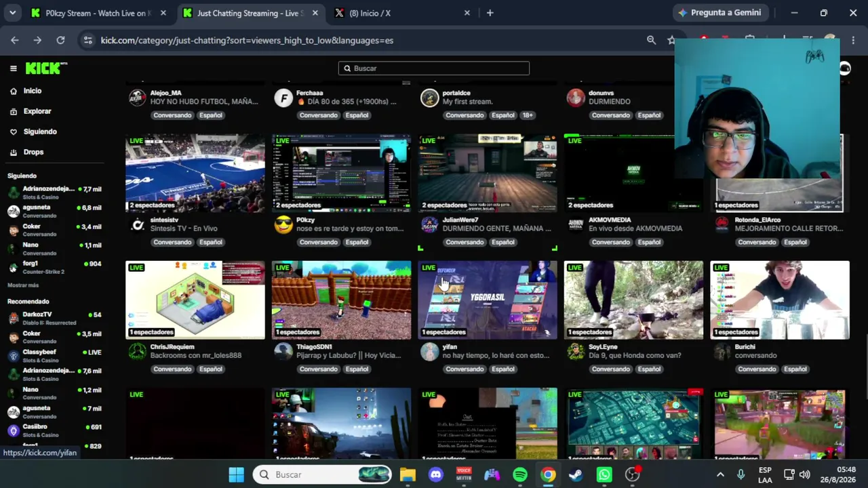Reload the current page
868x488 pixels.
pos(60,40)
